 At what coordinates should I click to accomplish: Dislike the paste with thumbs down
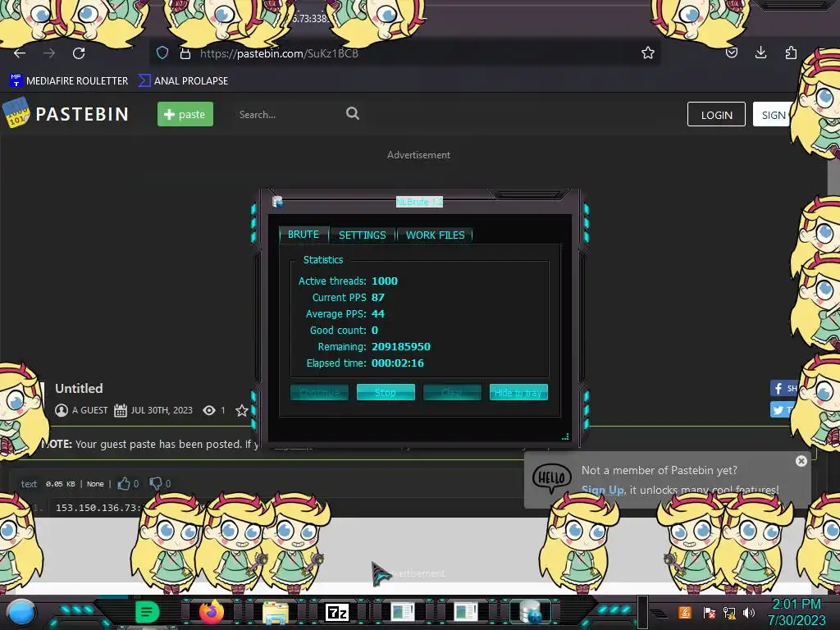coord(156,484)
